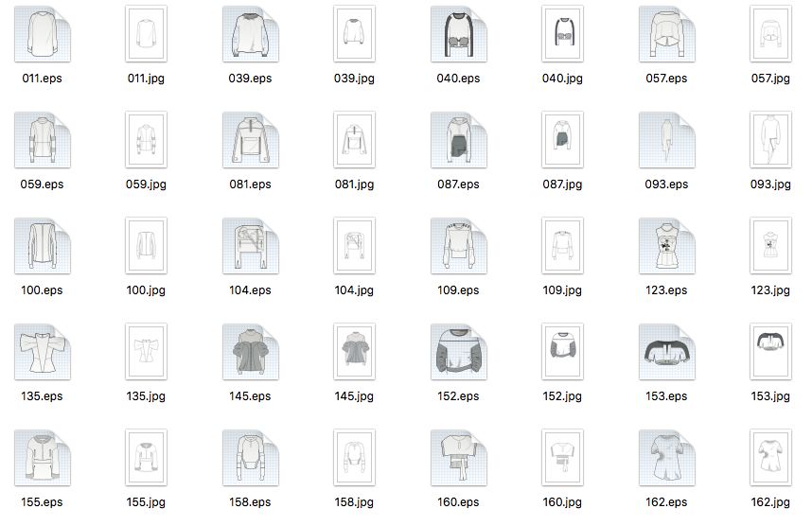Screen dimensions: 812x526
Task: Select the 040.eps file icon
Action: tap(459, 34)
